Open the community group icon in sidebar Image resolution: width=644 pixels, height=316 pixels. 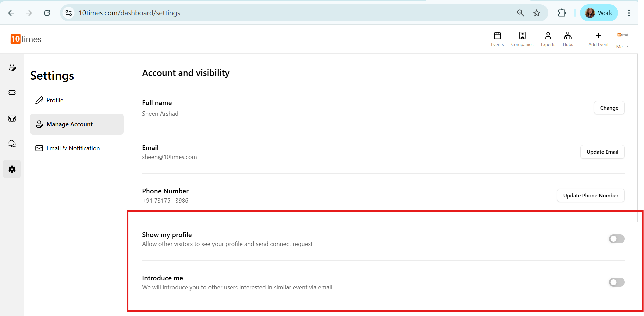(x=12, y=118)
